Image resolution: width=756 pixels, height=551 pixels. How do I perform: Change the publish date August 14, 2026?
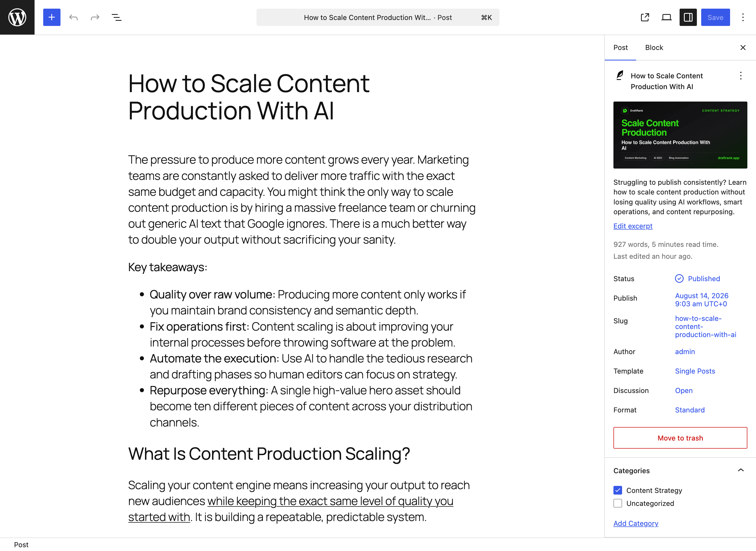tap(701, 300)
